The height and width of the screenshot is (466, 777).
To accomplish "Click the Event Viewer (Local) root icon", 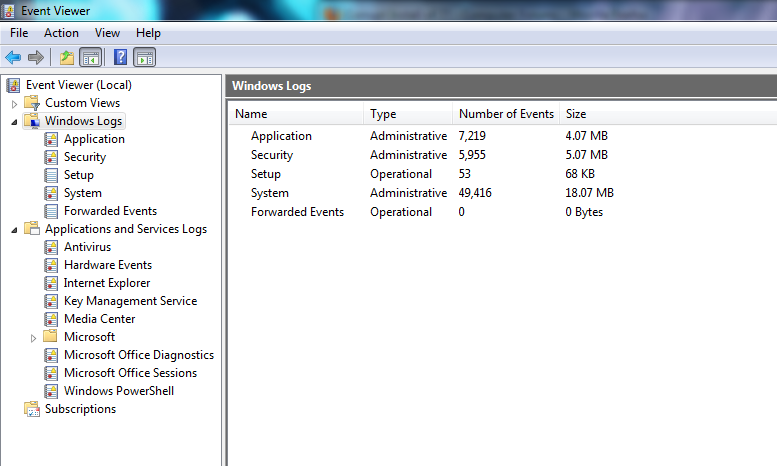I will (x=13, y=85).
